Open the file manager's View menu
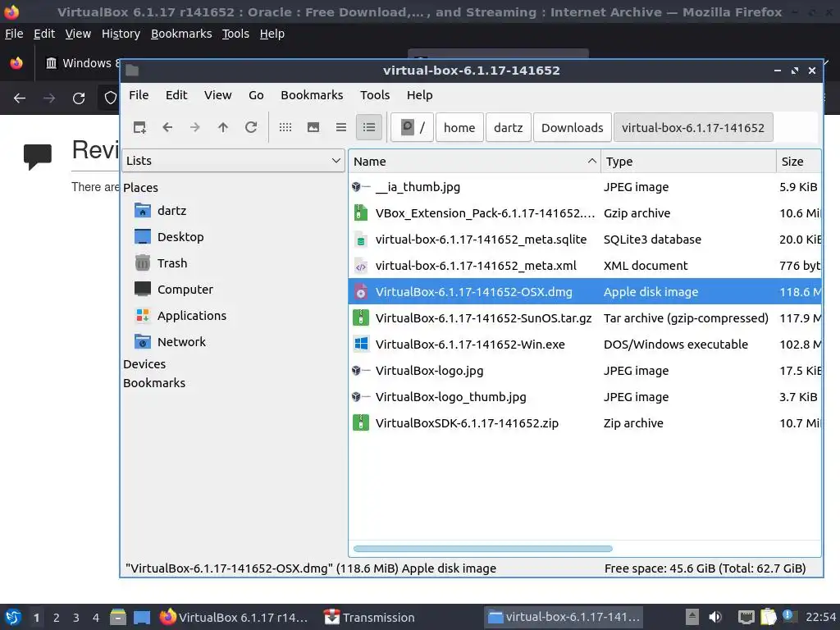The width and height of the screenshot is (840, 630). click(217, 95)
